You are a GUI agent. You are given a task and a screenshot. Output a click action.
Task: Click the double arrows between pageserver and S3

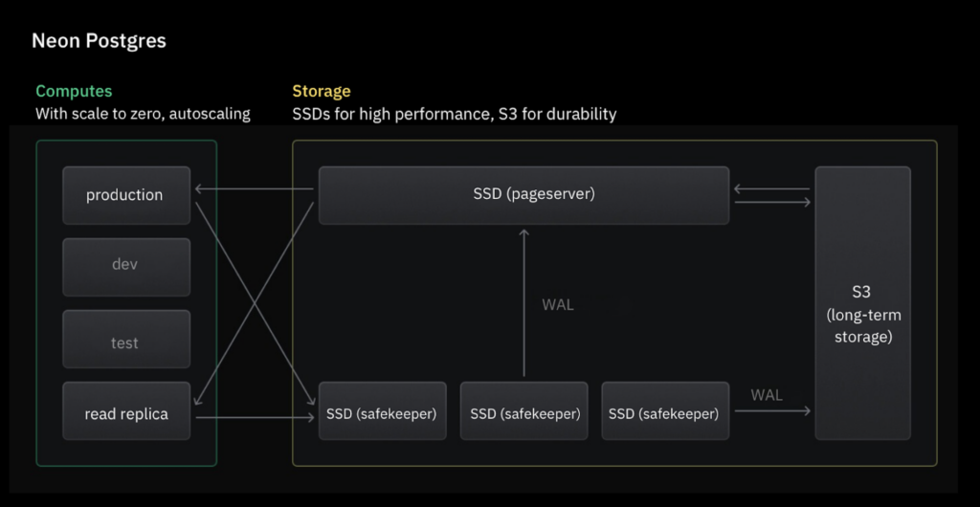pyautogui.click(x=772, y=195)
